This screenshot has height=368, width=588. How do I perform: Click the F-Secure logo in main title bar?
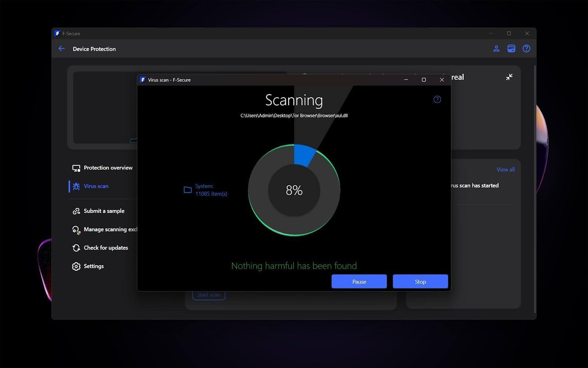click(x=57, y=33)
